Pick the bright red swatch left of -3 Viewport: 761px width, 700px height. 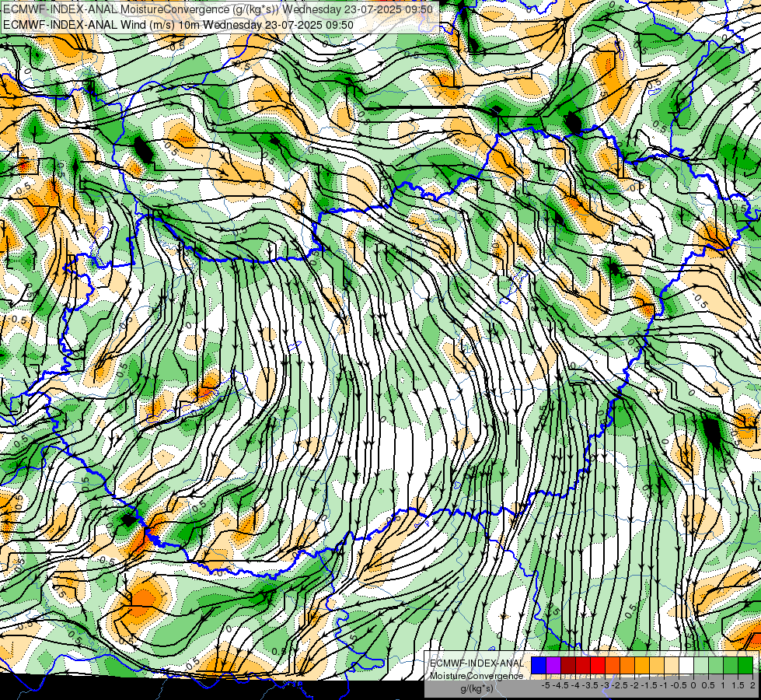pos(598,665)
